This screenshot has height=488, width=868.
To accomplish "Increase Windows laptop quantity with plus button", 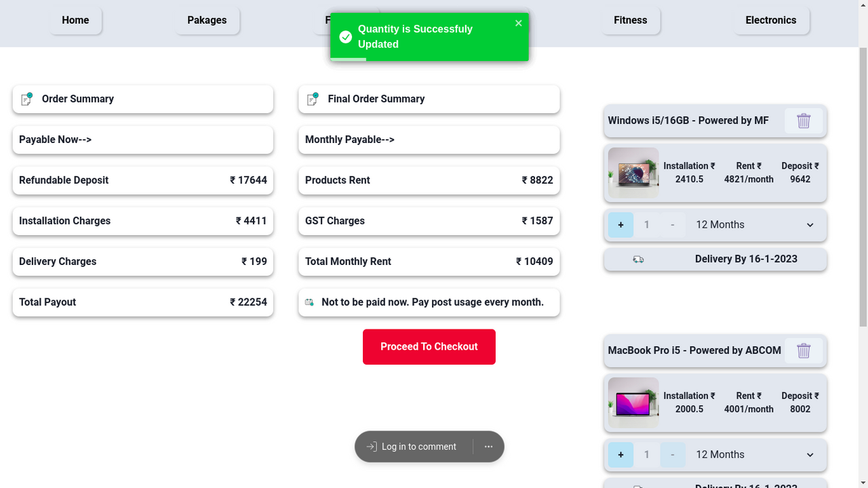I will [x=620, y=224].
